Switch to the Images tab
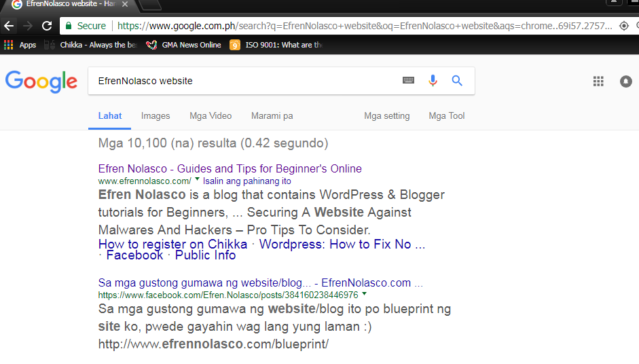This screenshot has height=364, width=639. 156,115
